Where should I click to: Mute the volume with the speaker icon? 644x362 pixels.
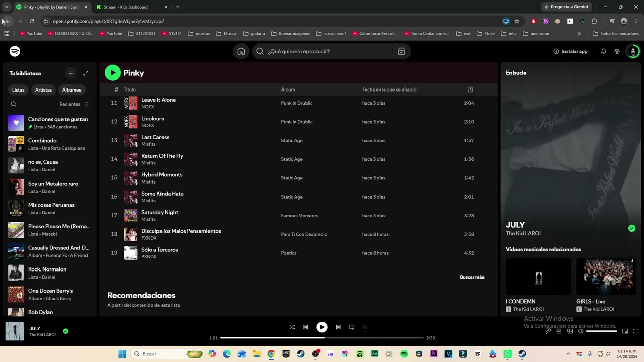[581, 331]
